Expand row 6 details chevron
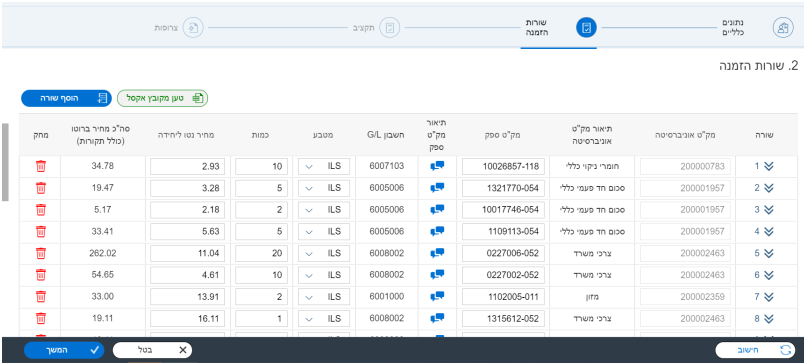This screenshot has width=804, height=363. coord(768,275)
